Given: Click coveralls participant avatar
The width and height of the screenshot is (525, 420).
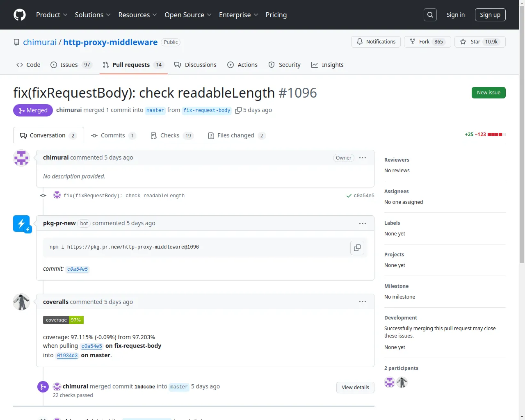Looking at the screenshot, I should (402, 382).
